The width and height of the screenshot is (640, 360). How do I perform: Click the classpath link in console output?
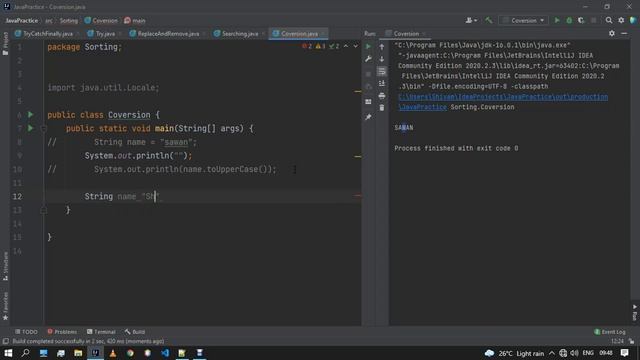(x=503, y=97)
